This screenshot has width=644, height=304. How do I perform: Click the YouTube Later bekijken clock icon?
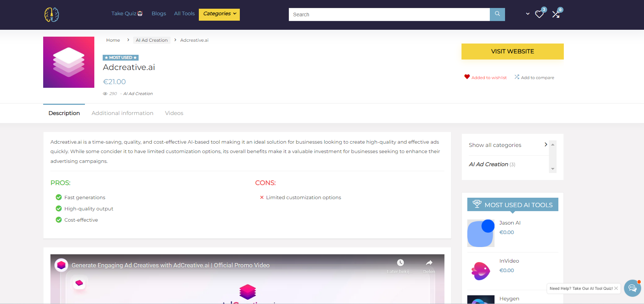400,263
